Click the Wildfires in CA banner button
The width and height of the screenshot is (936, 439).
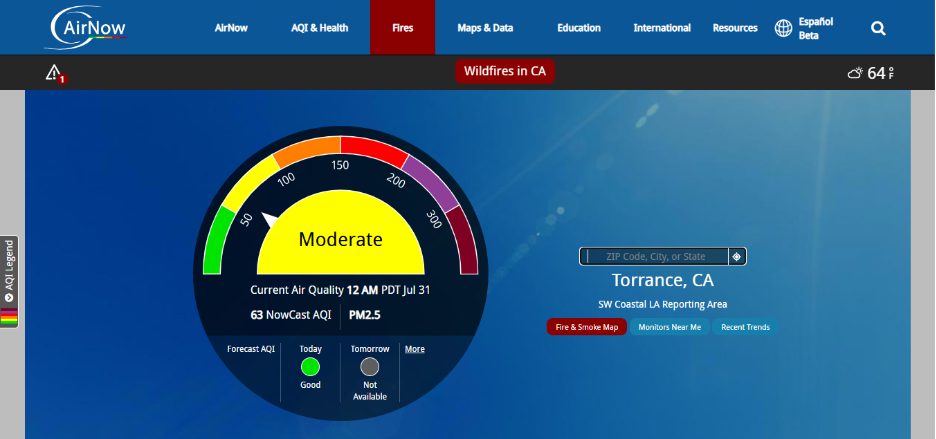click(506, 71)
